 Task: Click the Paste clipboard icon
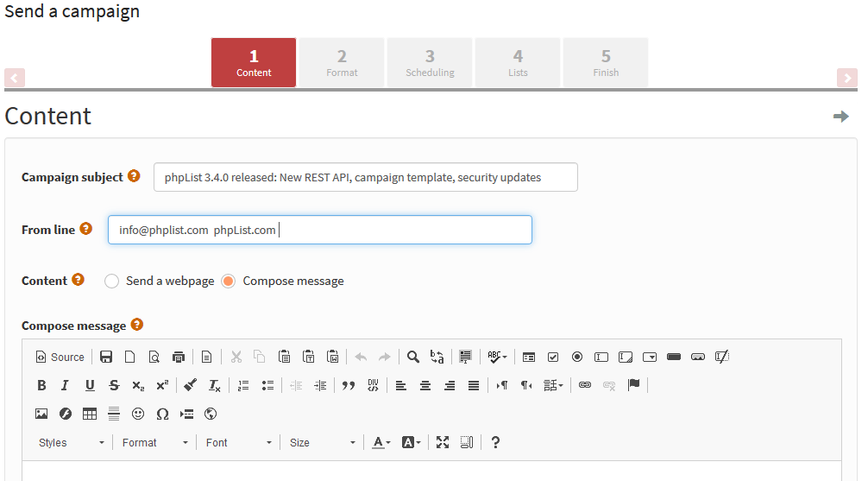click(x=285, y=357)
